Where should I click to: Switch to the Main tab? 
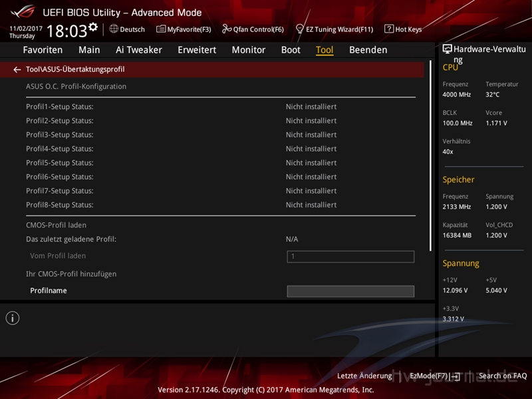(x=89, y=50)
